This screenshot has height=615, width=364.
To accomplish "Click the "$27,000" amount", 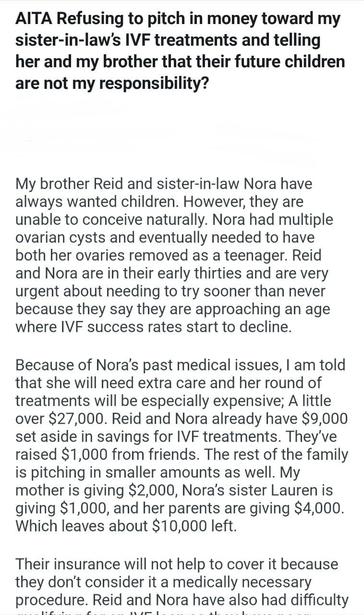I will [78, 418].
